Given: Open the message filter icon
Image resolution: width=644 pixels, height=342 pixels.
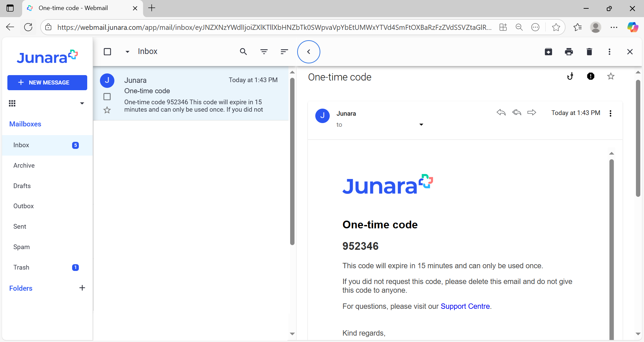Looking at the screenshot, I should click(264, 52).
